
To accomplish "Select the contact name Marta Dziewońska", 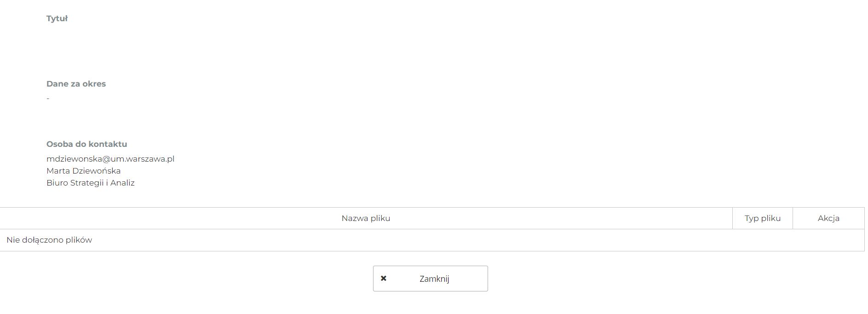I will pyautogui.click(x=83, y=171).
